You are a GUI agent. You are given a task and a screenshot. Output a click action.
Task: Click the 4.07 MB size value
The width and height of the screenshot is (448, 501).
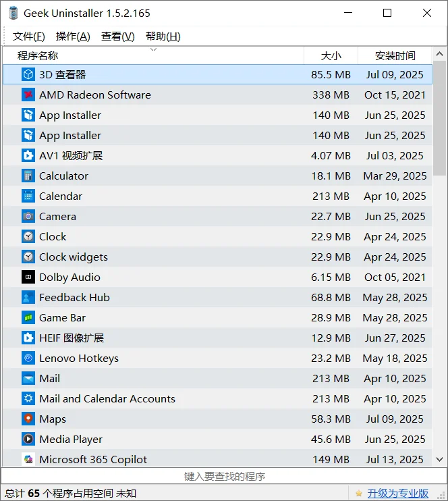click(x=331, y=155)
